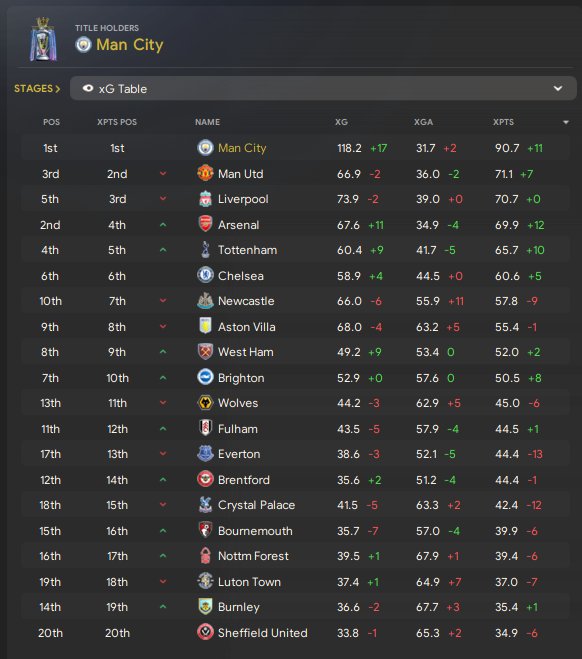Viewport: 582px width, 659px height.
Task: Click Wolves club badge icon
Action: [x=205, y=403]
